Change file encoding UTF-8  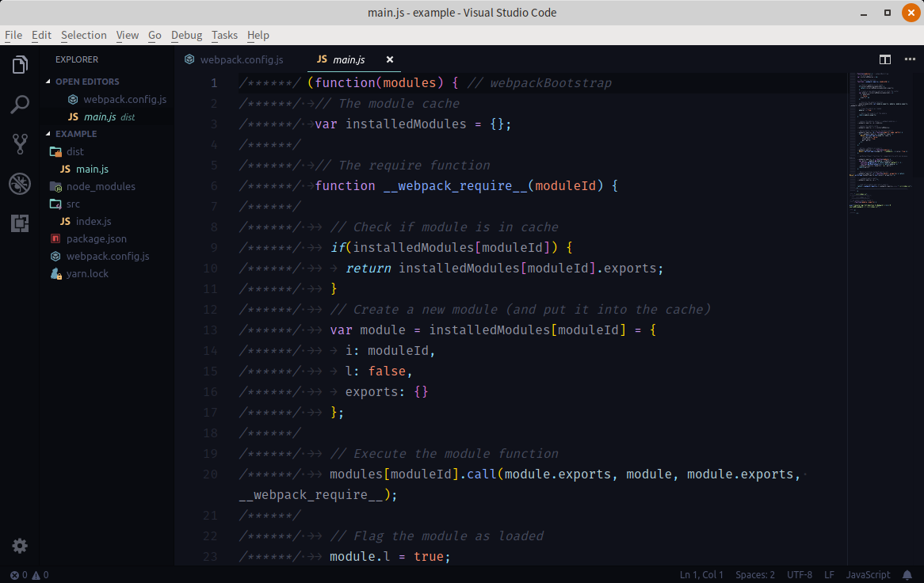pyautogui.click(x=800, y=575)
